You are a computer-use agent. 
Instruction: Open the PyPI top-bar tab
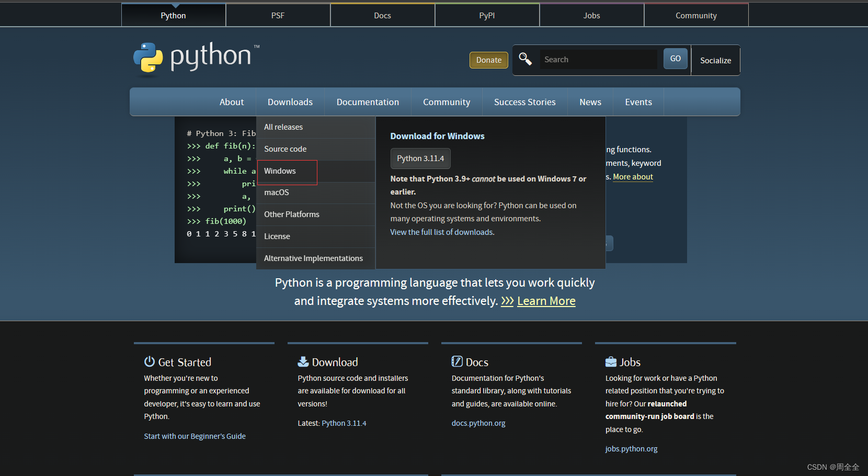click(x=487, y=15)
